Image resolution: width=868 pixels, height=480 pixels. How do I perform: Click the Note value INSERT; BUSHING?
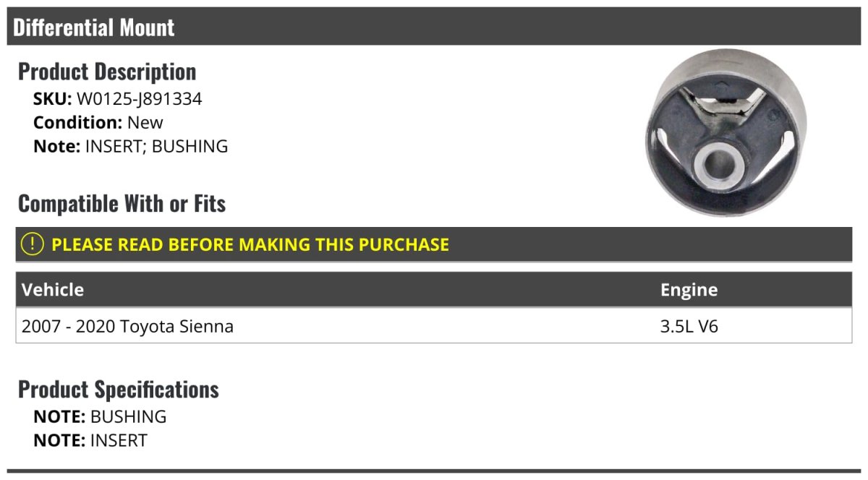tap(156, 146)
